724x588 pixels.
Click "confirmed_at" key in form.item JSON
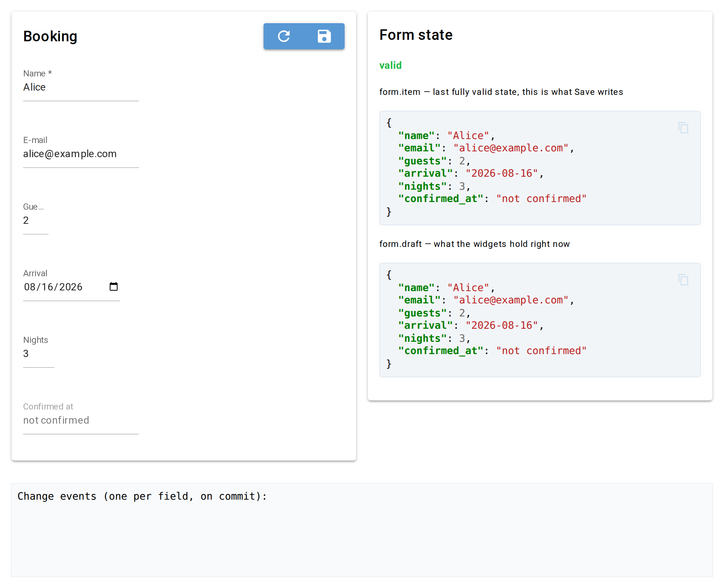tap(441, 199)
